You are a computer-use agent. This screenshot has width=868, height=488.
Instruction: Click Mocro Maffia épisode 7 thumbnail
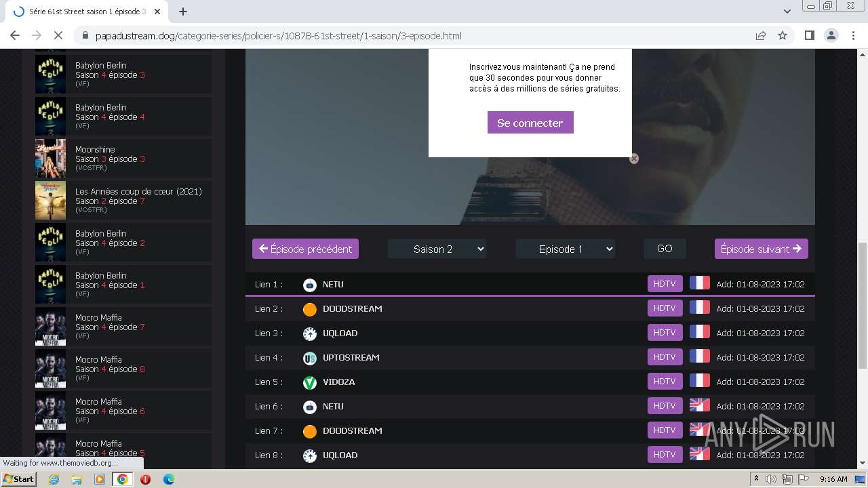[x=51, y=327]
